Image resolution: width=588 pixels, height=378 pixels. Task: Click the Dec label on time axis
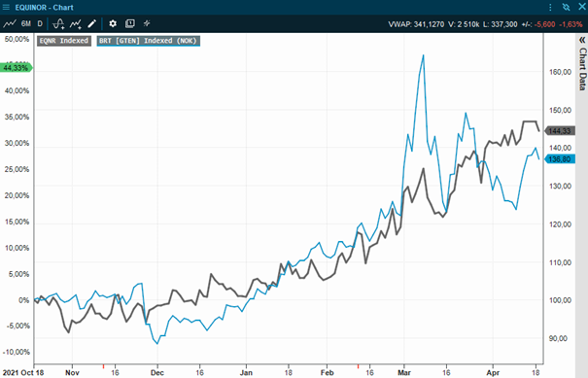tap(157, 373)
